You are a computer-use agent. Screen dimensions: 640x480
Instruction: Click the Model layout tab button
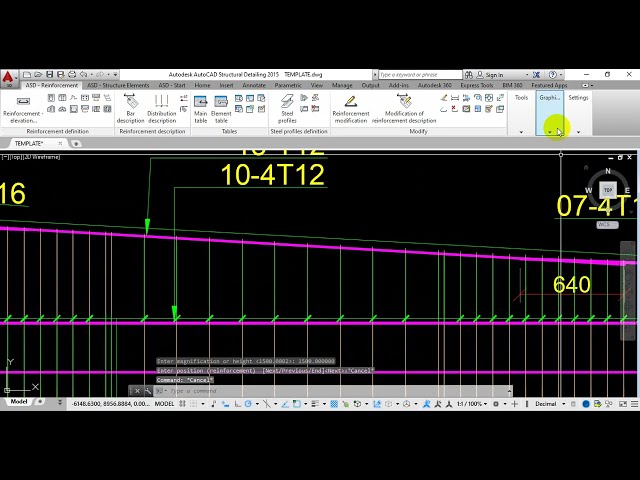(19, 402)
